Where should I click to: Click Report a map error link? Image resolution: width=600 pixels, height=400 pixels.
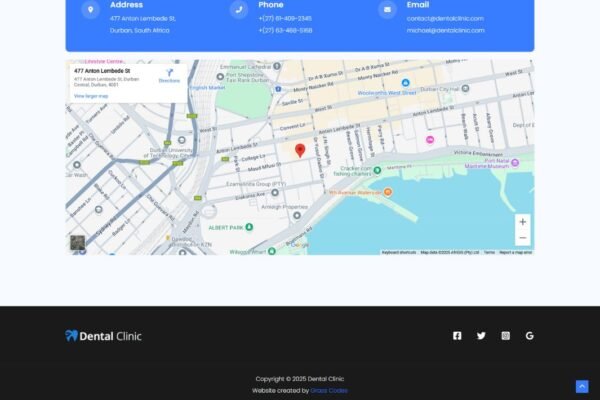point(515,252)
